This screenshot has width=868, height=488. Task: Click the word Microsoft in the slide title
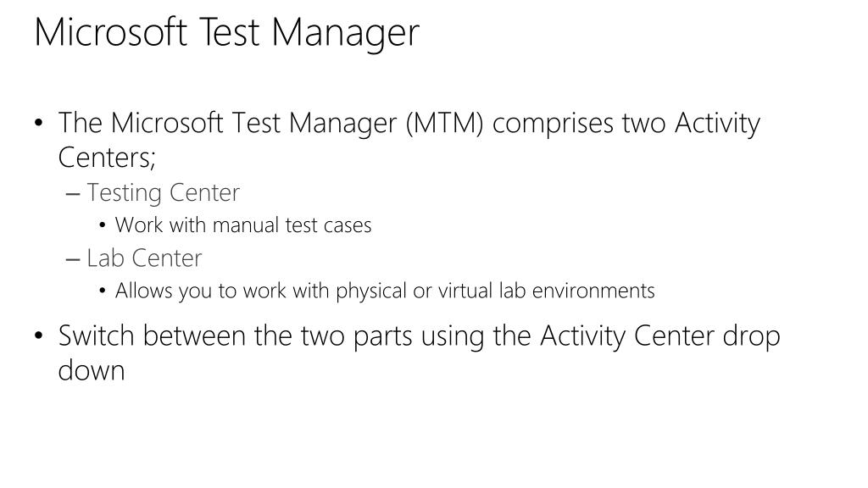[111, 32]
